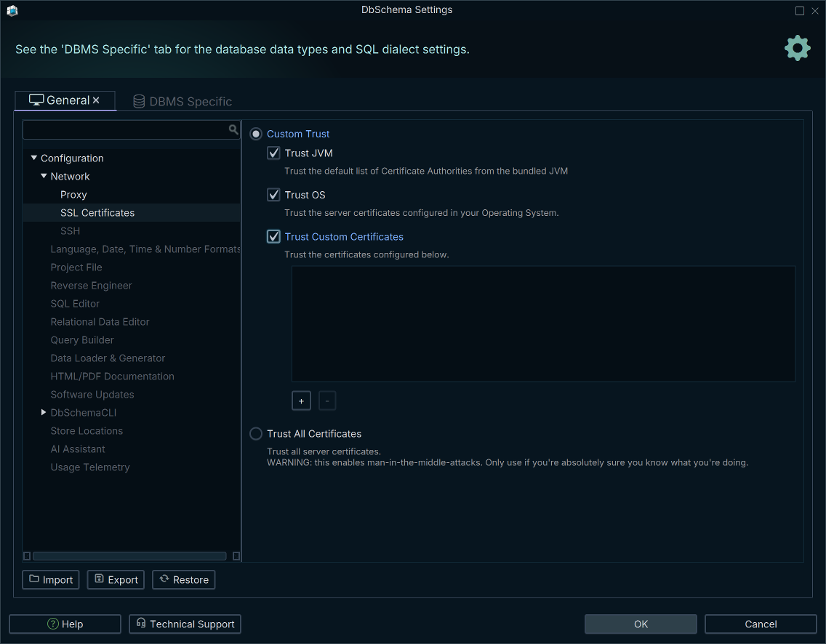This screenshot has width=826, height=644.
Task: Click the Custom Trust label text
Action: pos(298,134)
